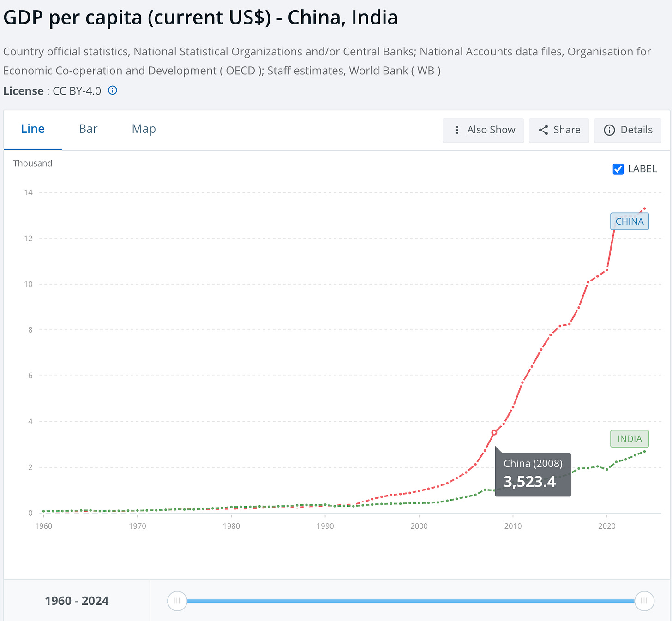The width and height of the screenshot is (672, 621).
Task: Click the license info icon
Action: click(x=113, y=90)
